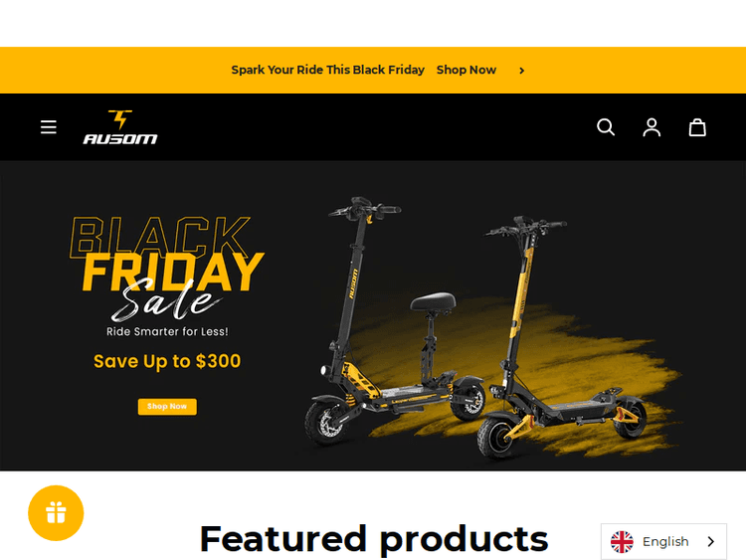This screenshot has height=560, width=746.
Task: Expand language list via chevron
Action: [x=711, y=541]
